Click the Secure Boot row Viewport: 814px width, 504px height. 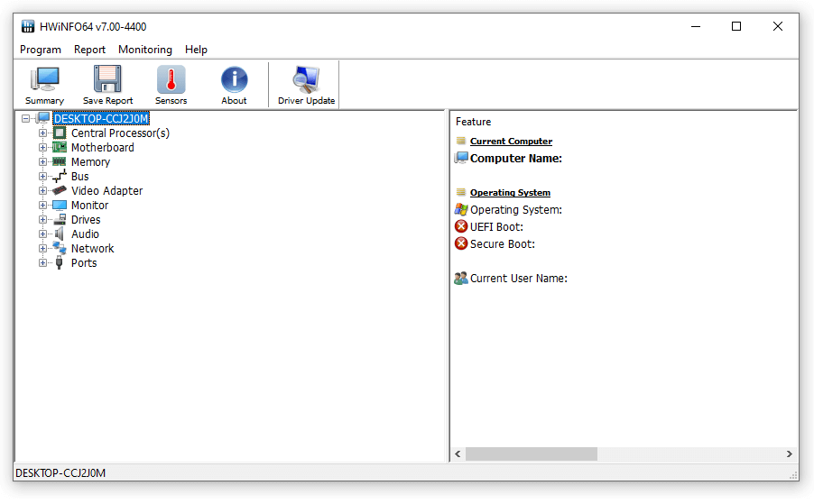point(503,243)
